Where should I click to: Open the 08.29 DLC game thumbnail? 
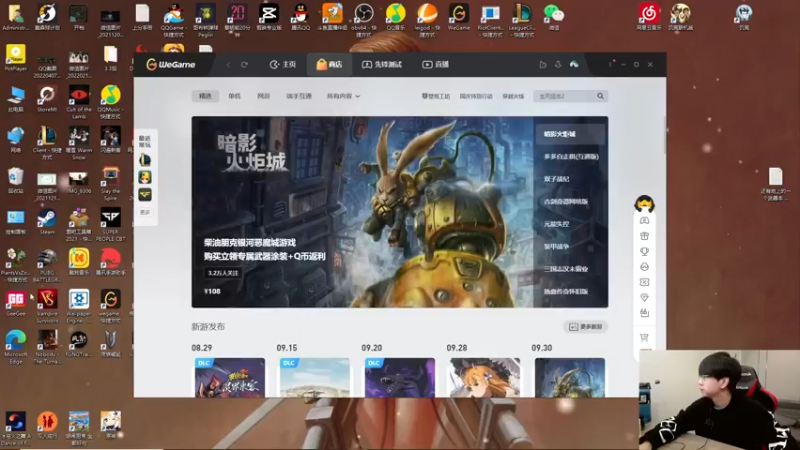coord(230,378)
